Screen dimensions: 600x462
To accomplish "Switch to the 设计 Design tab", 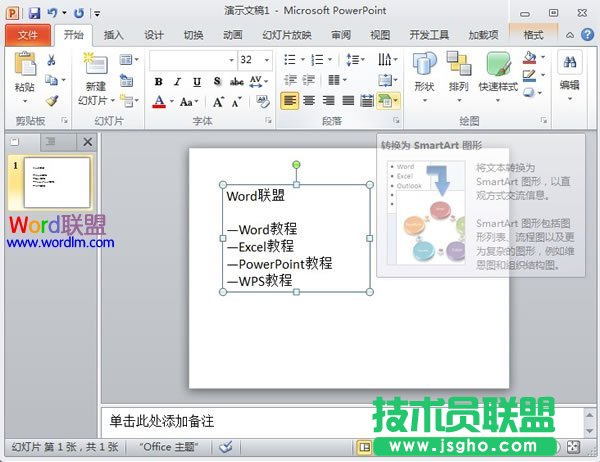I will [x=154, y=35].
